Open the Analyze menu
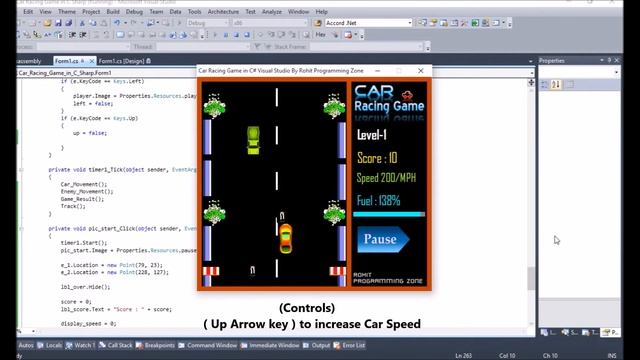This screenshot has width=640, height=360. (x=272, y=11)
